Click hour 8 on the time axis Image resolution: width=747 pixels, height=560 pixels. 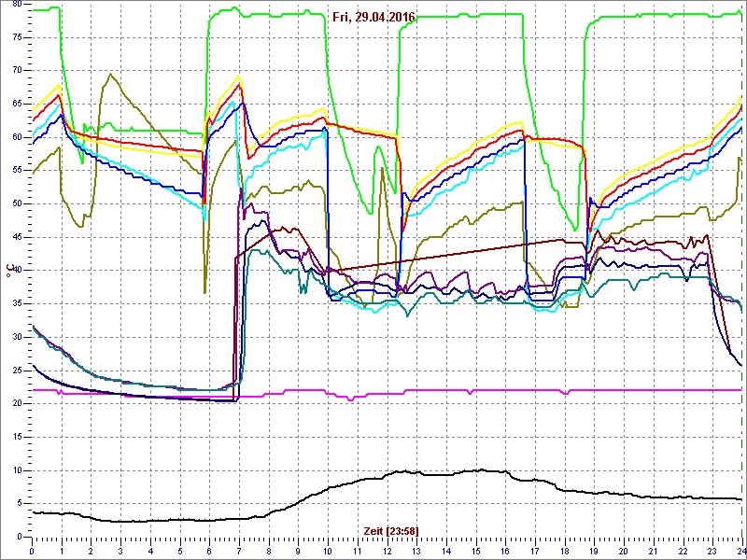tap(269, 550)
